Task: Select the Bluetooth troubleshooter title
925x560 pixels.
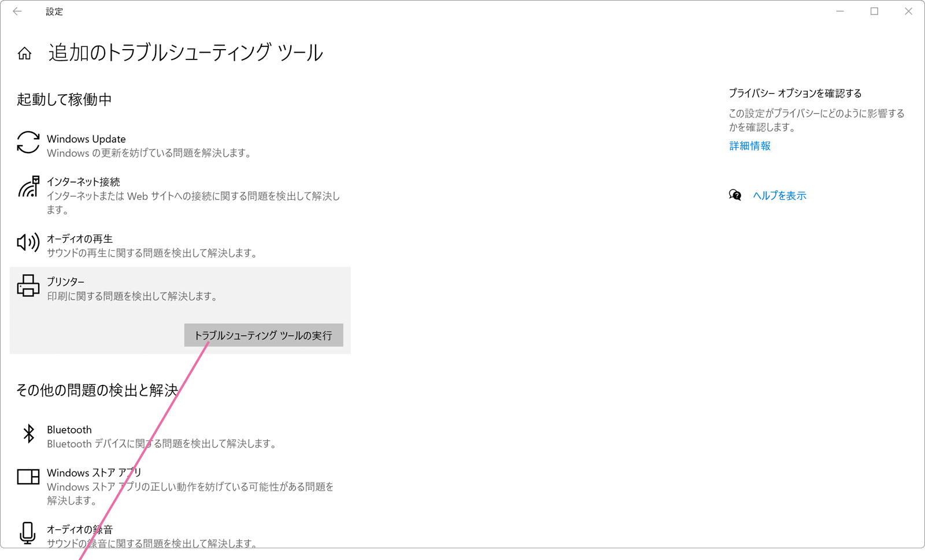Action: 69,429
